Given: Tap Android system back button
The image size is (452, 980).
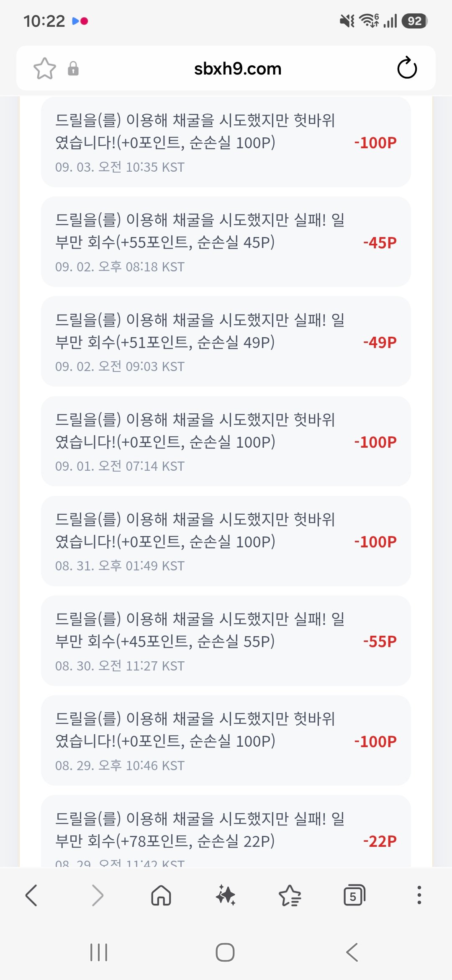Looking at the screenshot, I should 352,952.
